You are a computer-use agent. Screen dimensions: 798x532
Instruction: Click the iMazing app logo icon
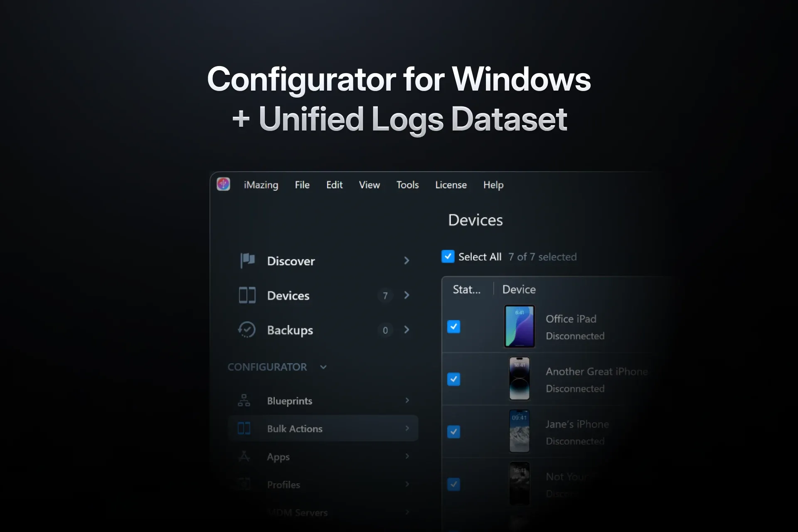point(223,184)
